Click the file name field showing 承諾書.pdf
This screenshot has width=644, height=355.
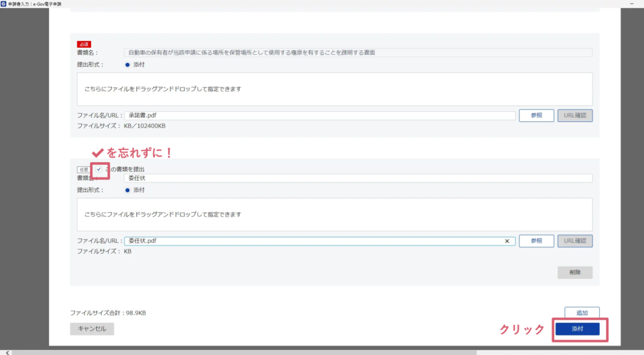tap(319, 116)
